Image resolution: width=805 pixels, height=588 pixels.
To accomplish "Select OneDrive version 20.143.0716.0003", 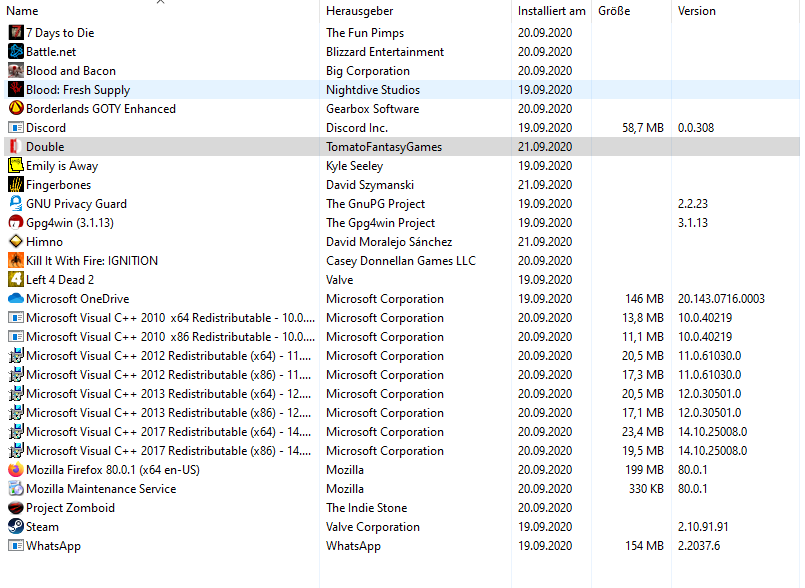I will click(721, 299).
